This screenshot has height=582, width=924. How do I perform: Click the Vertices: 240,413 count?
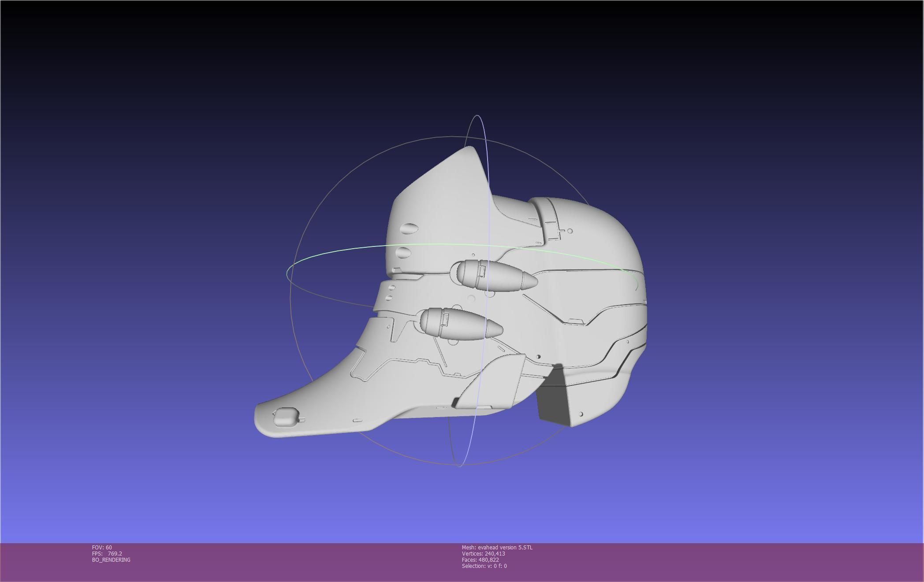[483, 553]
